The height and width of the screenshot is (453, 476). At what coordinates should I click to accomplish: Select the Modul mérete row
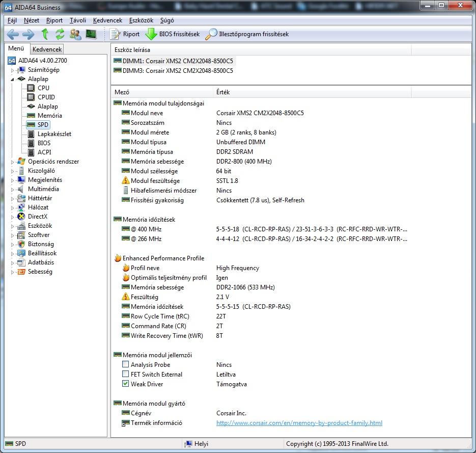pyautogui.click(x=199, y=132)
